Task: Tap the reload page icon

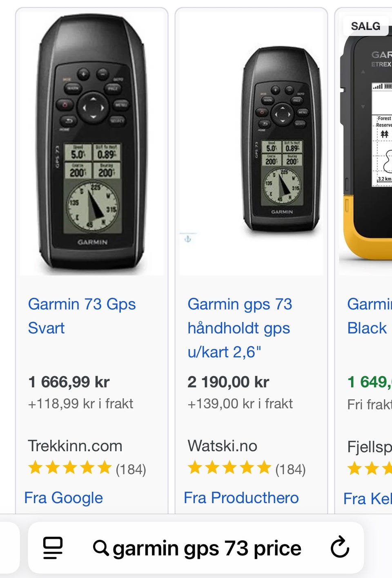Action: pyautogui.click(x=340, y=547)
